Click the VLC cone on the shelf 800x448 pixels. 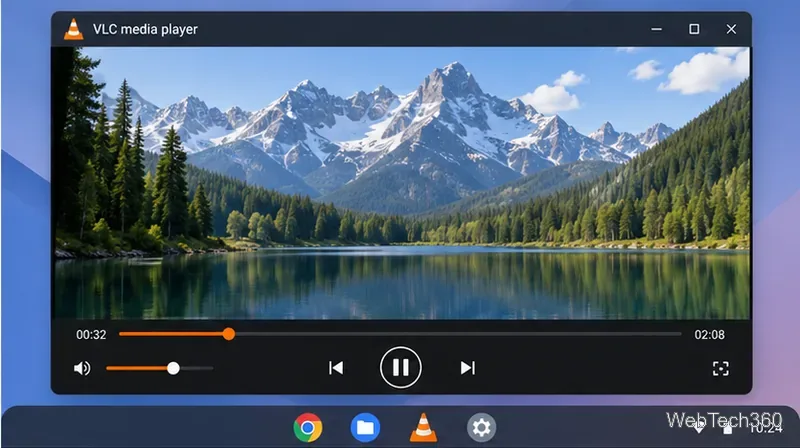point(423,427)
